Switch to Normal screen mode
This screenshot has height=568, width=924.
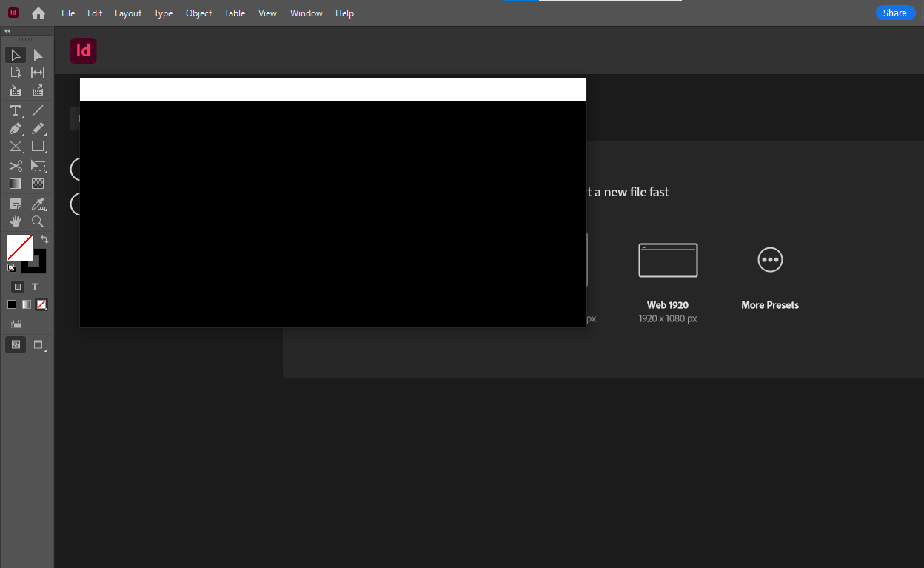click(16, 344)
